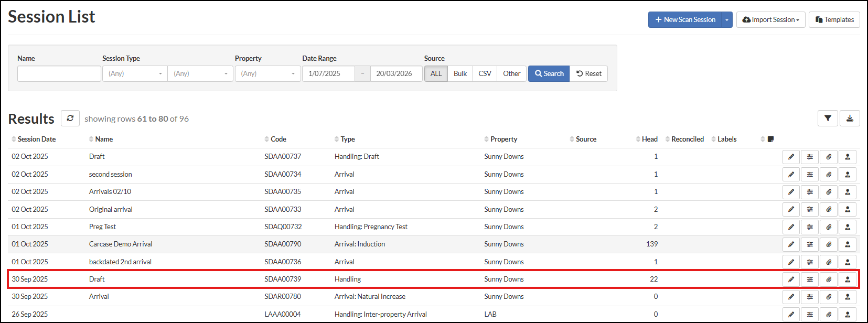The height and width of the screenshot is (323, 868).
Task: Select the Bulk source toggle
Action: point(460,74)
